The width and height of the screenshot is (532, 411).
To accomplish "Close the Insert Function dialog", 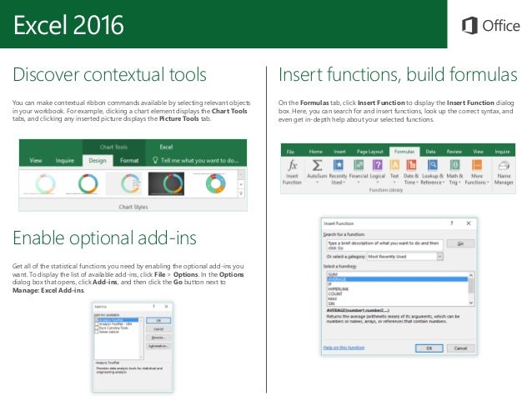I will click(469, 223).
